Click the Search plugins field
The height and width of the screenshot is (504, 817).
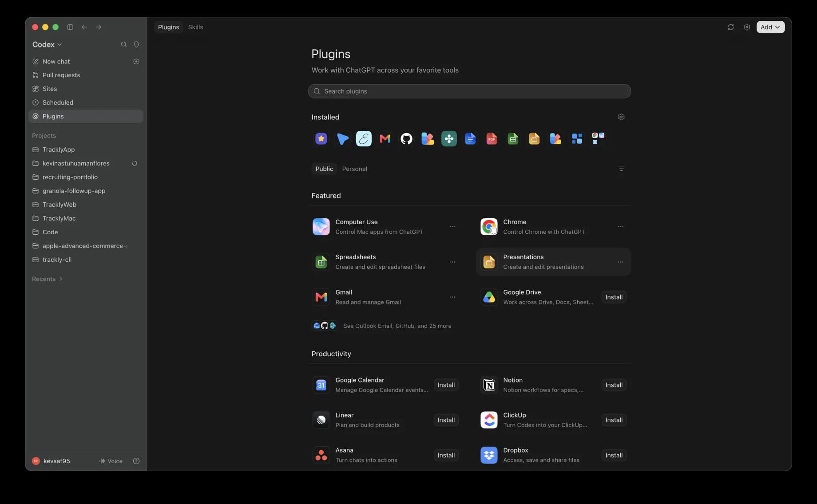point(469,91)
